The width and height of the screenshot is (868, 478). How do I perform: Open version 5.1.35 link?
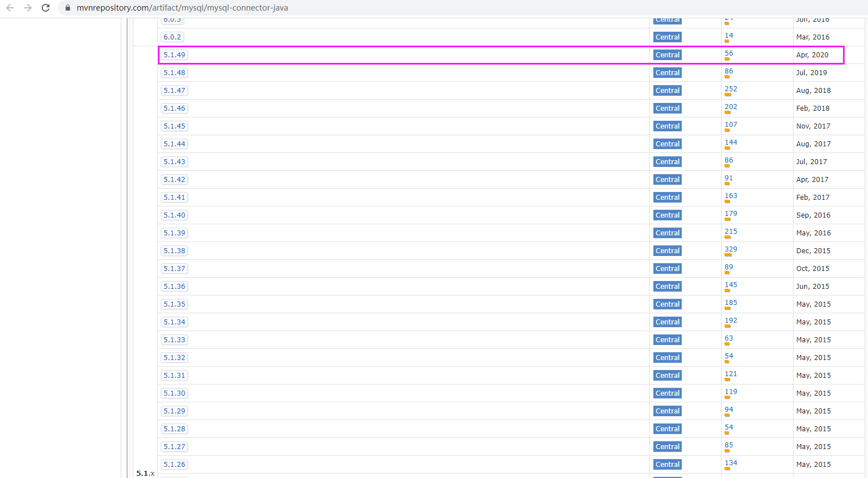pos(175,304)
